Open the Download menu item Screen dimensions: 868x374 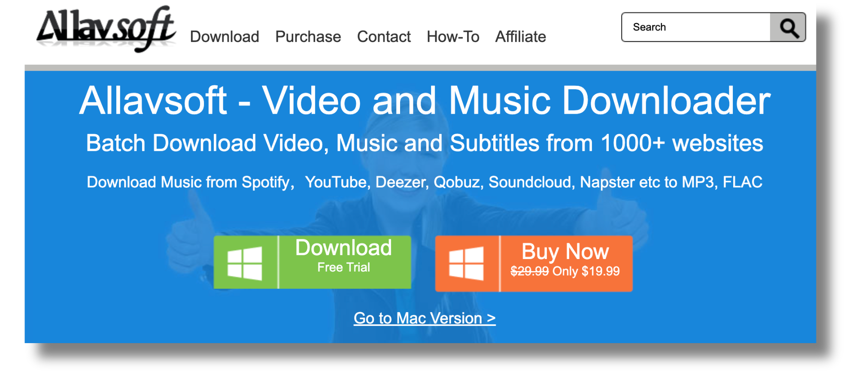point(225,37)
